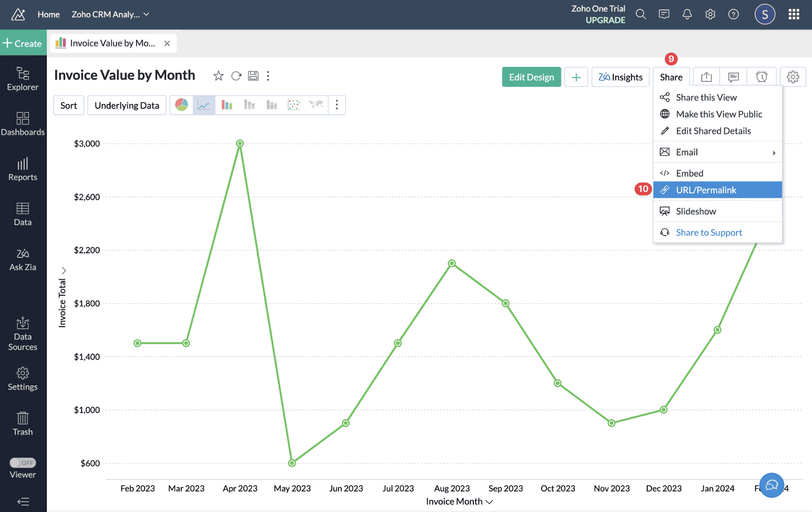812x512 pixels.
Task: Go to Home
Action: coord(49,14)
